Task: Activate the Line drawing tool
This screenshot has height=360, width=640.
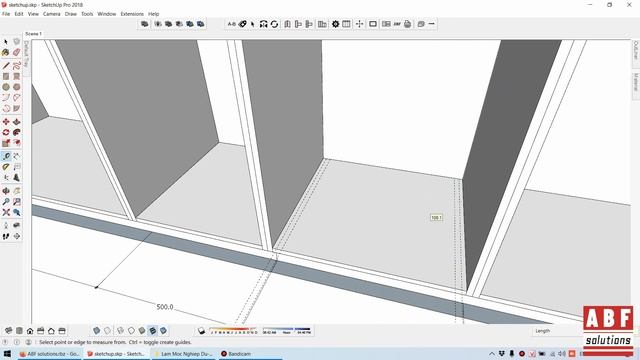Action: click(6, 66)
